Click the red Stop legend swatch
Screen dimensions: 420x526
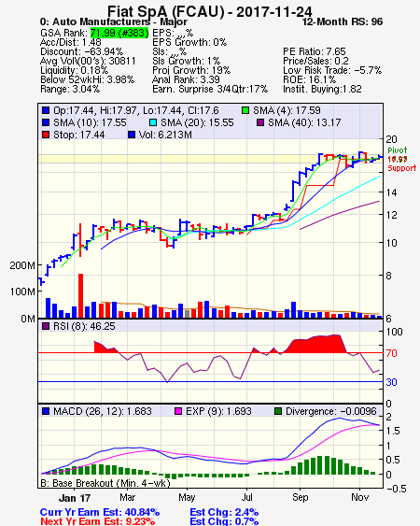(x=46, y=135)
